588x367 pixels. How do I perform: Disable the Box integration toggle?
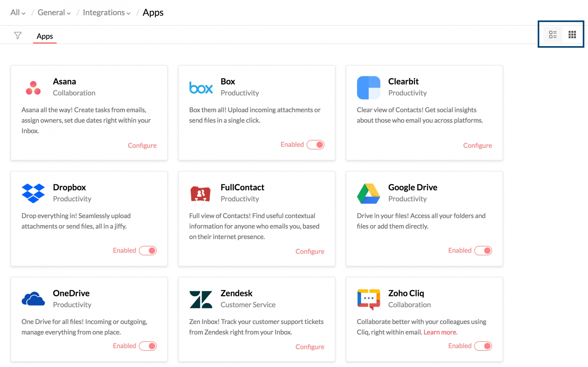[315, 145]
